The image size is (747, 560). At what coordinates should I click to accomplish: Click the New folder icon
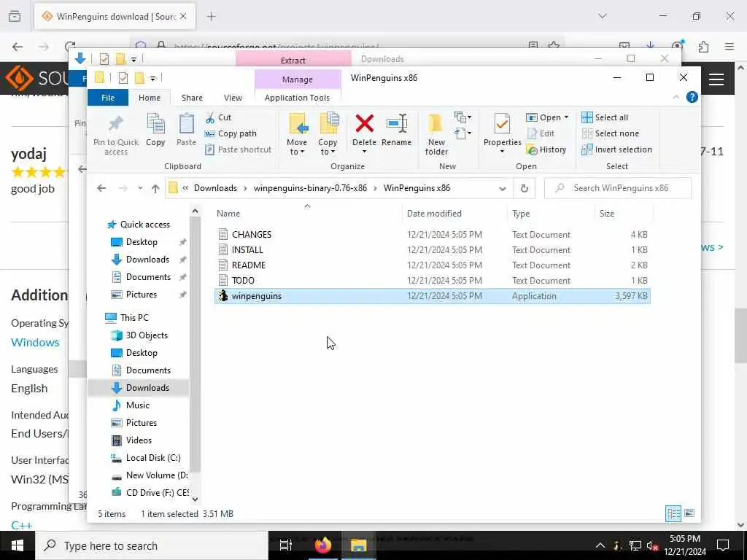click(436, 124)
